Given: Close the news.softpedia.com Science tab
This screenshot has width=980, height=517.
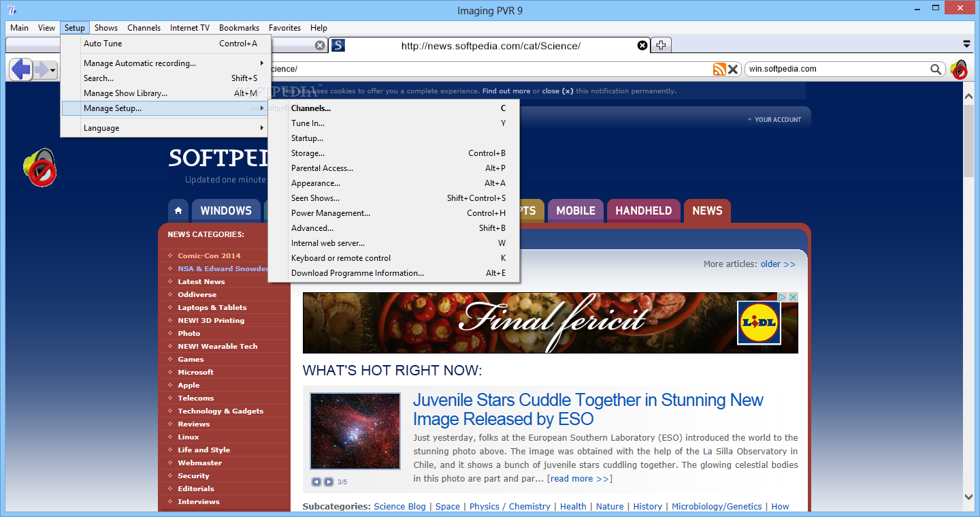Looking at the screenshot, I should coord(642,46).
